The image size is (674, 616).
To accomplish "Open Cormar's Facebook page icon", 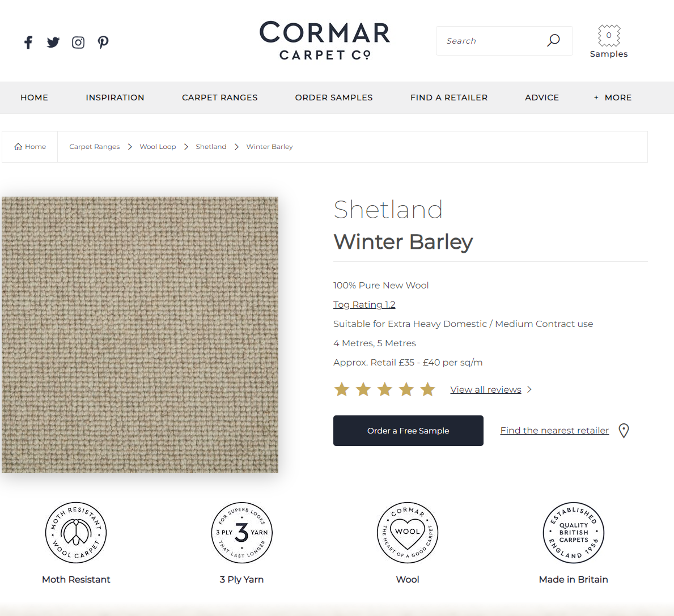I will (x=28, y=42).
